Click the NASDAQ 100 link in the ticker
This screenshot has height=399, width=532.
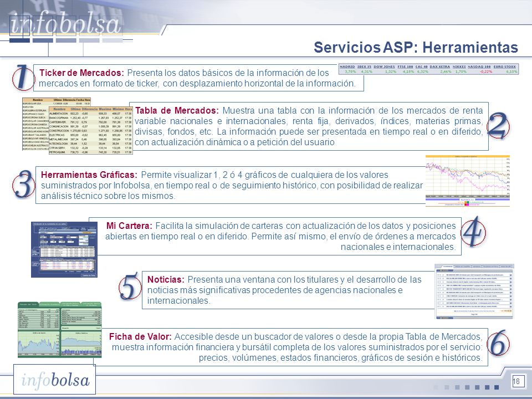pyautogui.click(x=479, y=67)
